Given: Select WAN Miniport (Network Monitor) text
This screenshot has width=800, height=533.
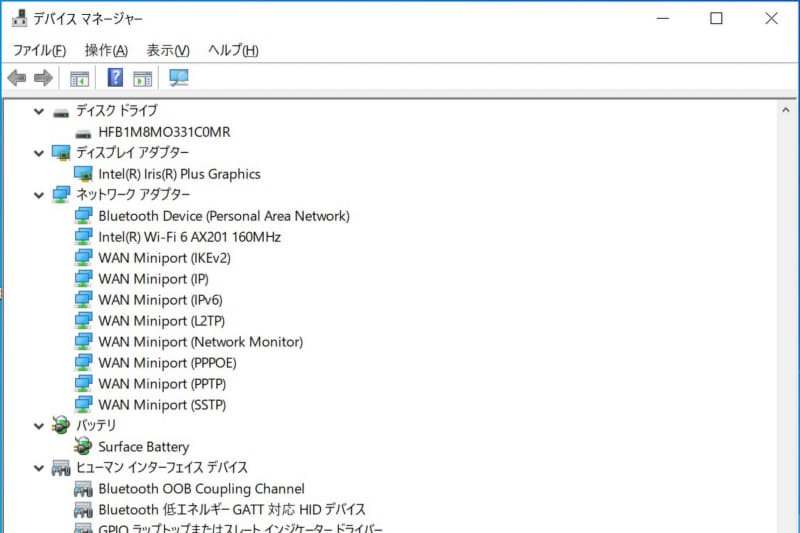Looking at the screenshot, I should 201,341.
